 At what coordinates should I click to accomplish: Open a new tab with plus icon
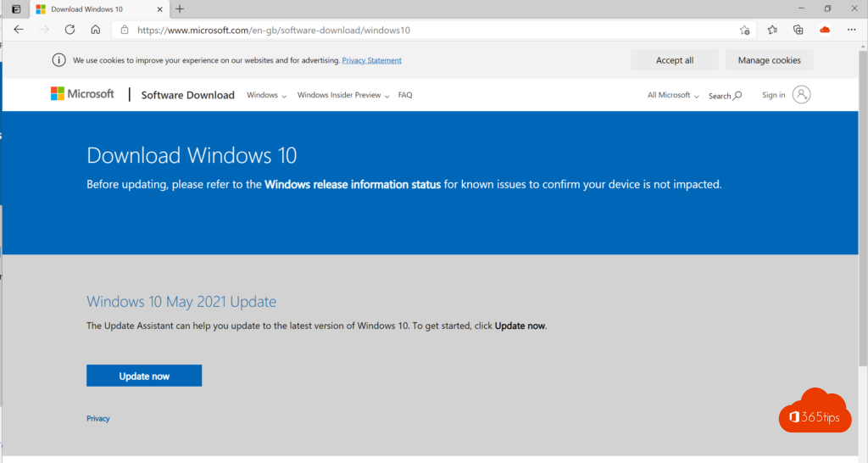tap(180, 8)
